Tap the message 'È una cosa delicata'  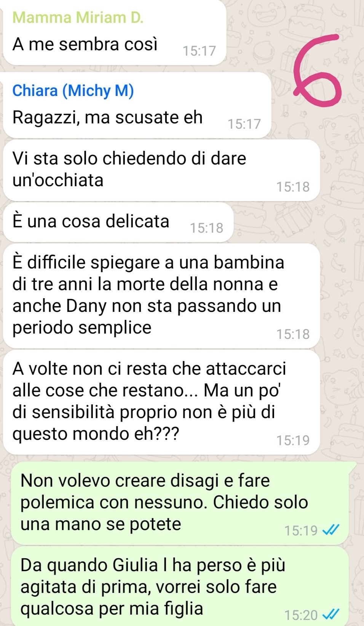point(118,222)
